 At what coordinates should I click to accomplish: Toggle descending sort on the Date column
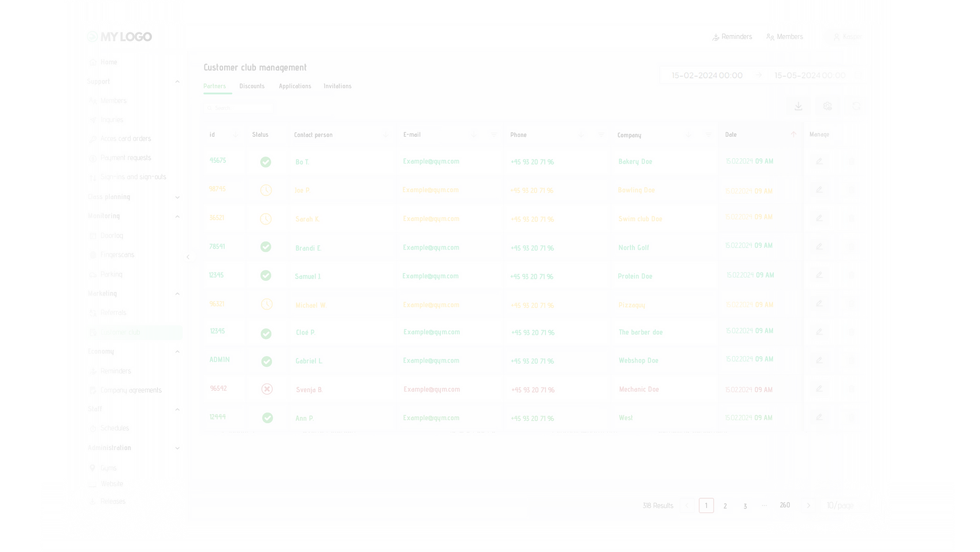pos(793,134)
